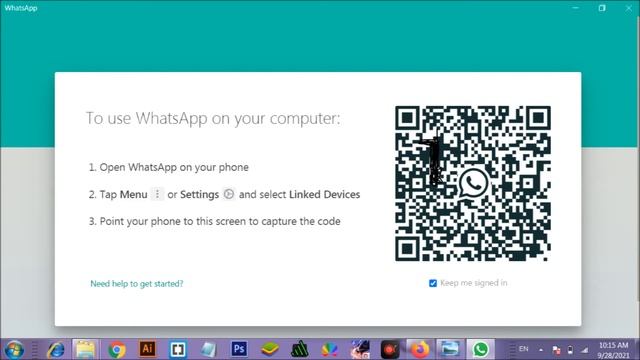
Task: Restore down the WhatsApp window
Action: pyautogui.click(x=602, y=8)
